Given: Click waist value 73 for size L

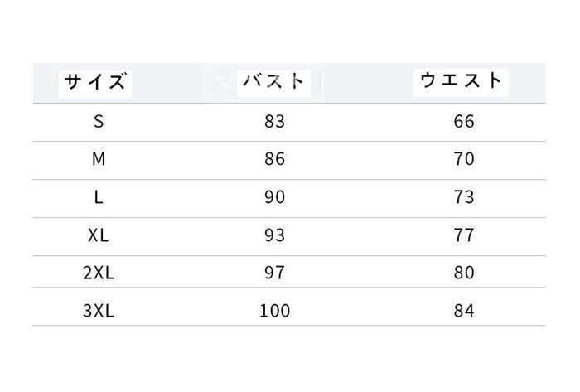Looking at the screenshot, I should pos(464,197).
